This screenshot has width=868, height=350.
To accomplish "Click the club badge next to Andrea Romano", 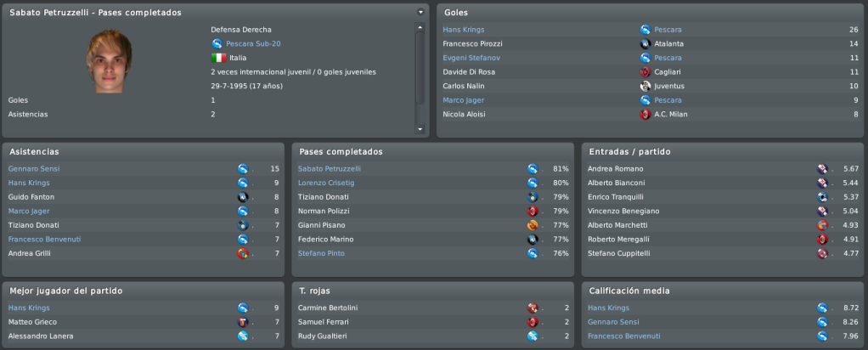I will 822,169.
